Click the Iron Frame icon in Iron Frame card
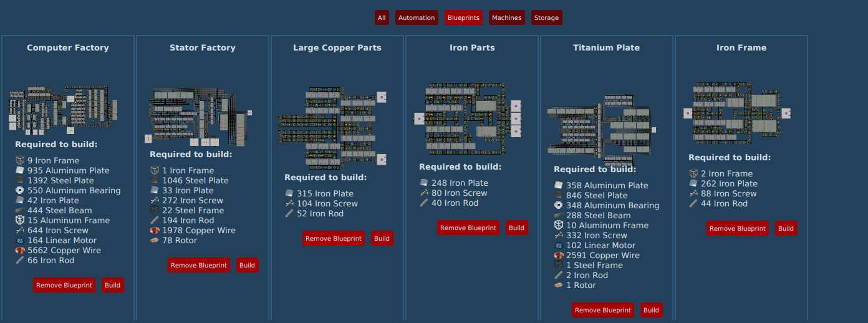This screenshot has height=323, width=868. (x=693, y=174)
